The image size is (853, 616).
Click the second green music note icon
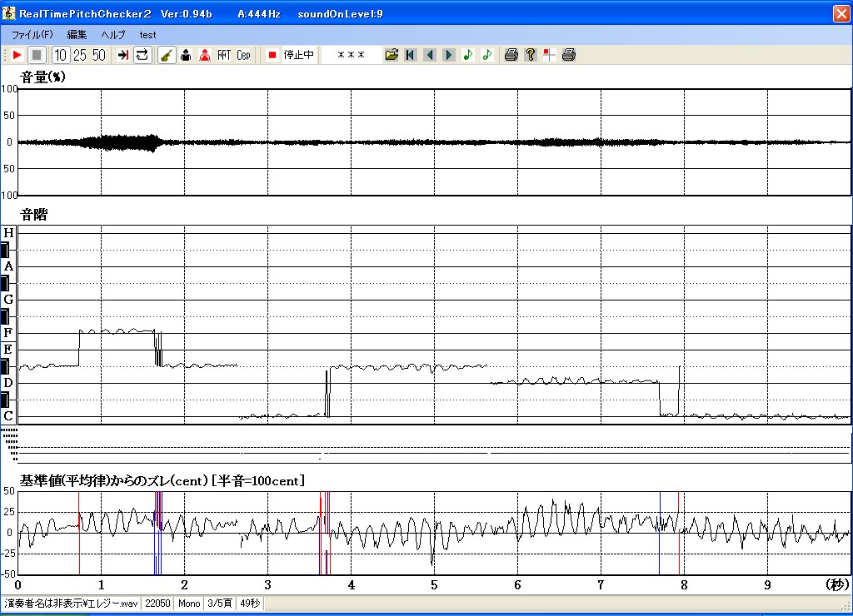(486, 55)
